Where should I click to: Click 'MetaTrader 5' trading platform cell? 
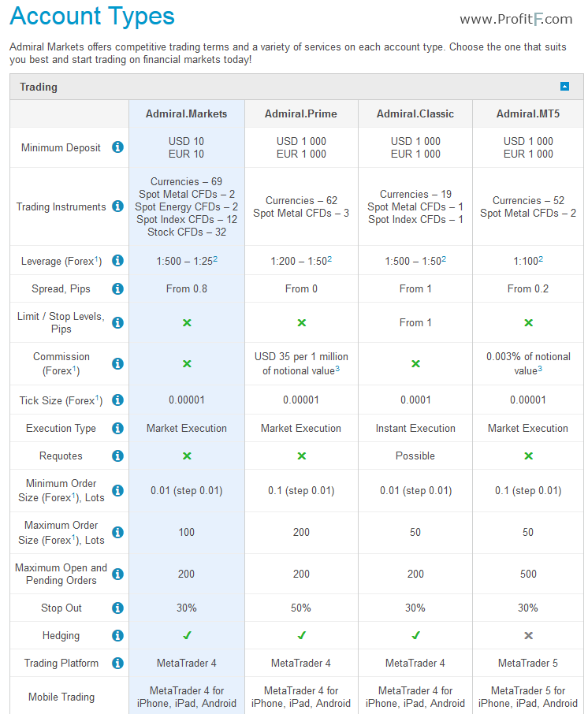click(528, 663)
